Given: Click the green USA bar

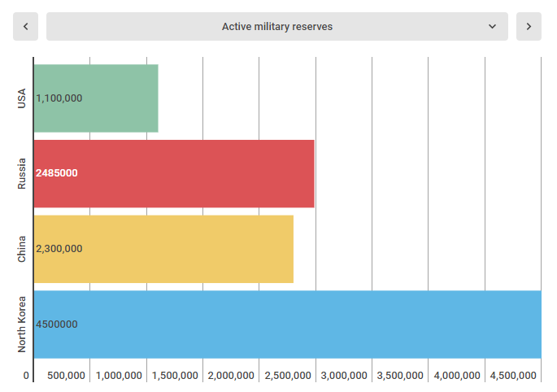Looking at the screenshot, I should pyautogui.click(x=96, y=98).
